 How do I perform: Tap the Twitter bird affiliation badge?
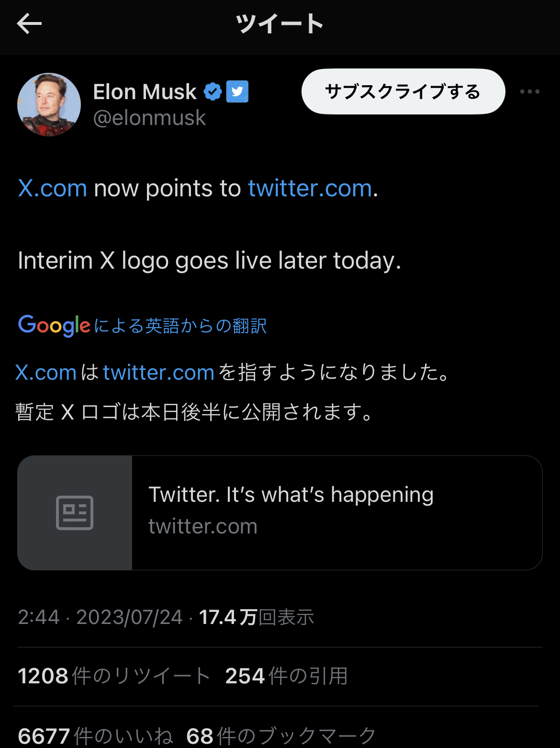(x=237, y=91)
